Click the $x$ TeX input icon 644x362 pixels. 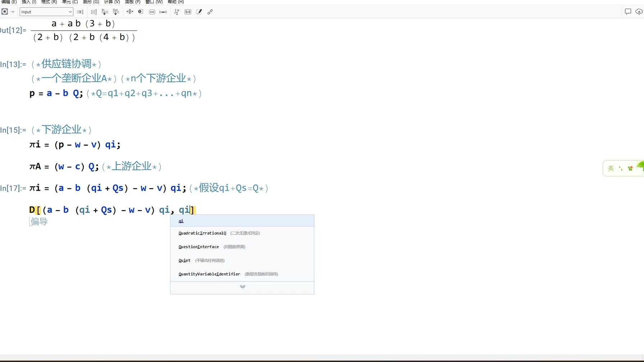coord(188,12)
